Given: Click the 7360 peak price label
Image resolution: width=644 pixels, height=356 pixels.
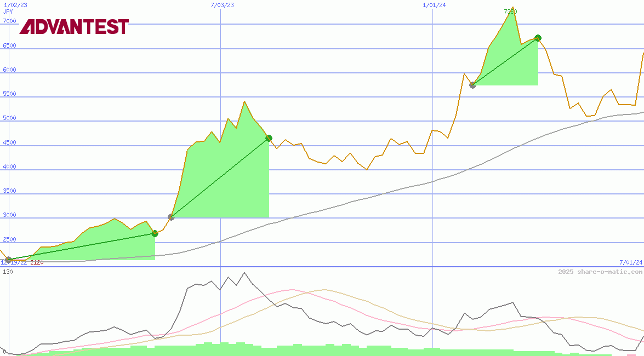Looking at the screenshot, I should (x=510, y=12).
